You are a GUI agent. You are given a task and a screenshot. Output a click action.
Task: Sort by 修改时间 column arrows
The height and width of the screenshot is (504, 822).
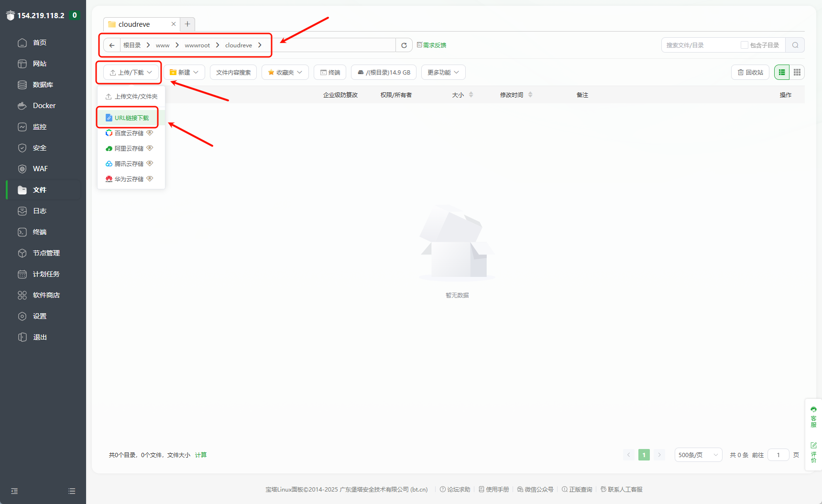click(x=530, y=95)
